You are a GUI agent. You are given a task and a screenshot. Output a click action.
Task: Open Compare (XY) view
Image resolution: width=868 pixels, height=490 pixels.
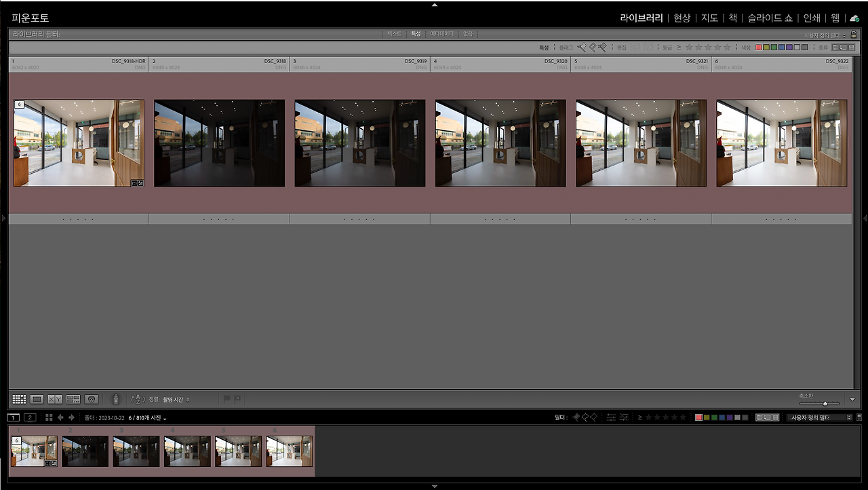[x=55, y=400]
